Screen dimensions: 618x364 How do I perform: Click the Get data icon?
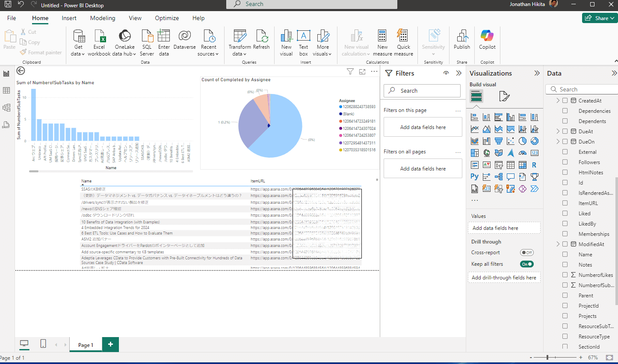(79, 38)
